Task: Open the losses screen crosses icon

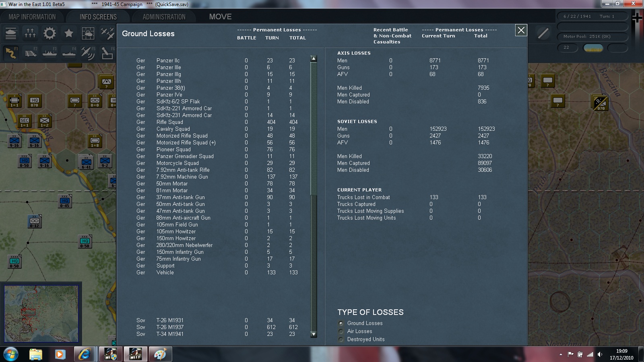Action: [30, 33]
